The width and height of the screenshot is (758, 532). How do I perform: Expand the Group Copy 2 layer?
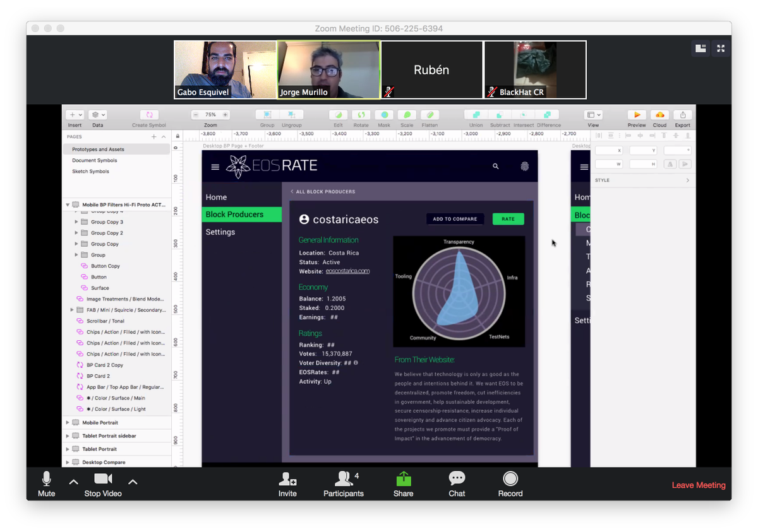(x=76, y=233)
